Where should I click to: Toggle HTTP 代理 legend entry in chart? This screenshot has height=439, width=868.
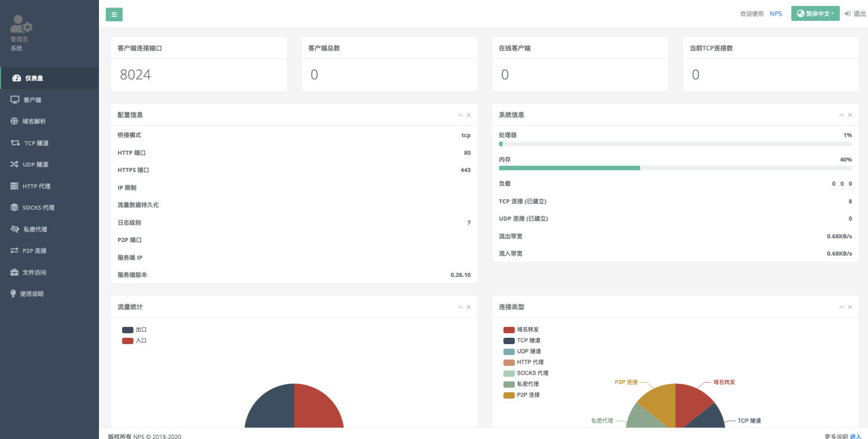524,362
